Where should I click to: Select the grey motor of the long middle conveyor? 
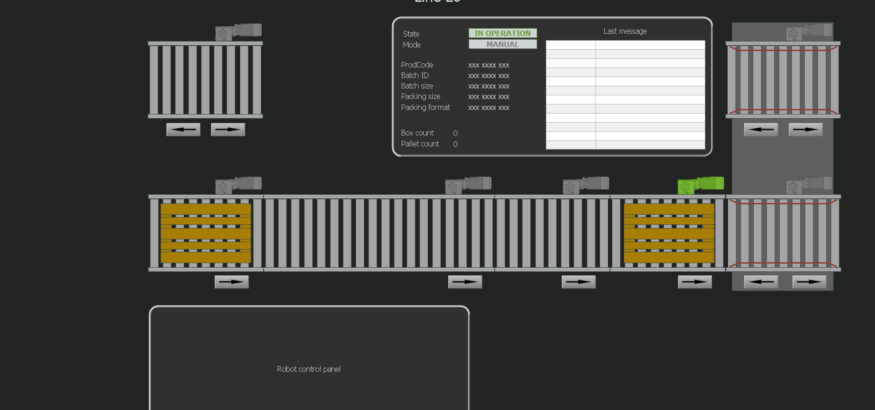pyautogui.click(x=468, y=185)
